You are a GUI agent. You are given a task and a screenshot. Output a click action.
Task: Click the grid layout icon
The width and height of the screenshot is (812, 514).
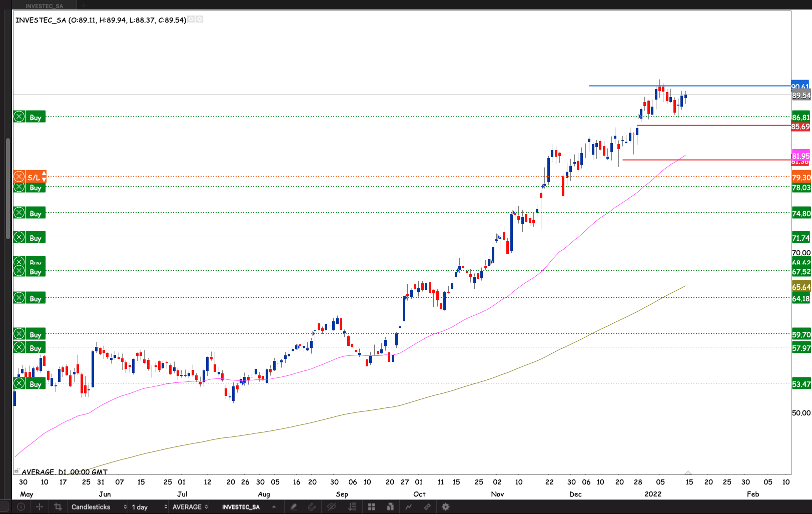(371, 507)
